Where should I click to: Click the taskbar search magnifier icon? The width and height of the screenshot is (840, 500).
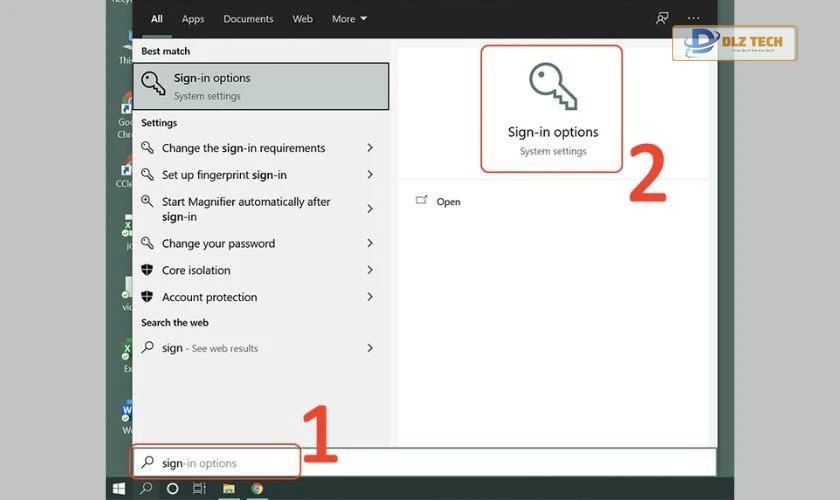(x=146, y=489)
